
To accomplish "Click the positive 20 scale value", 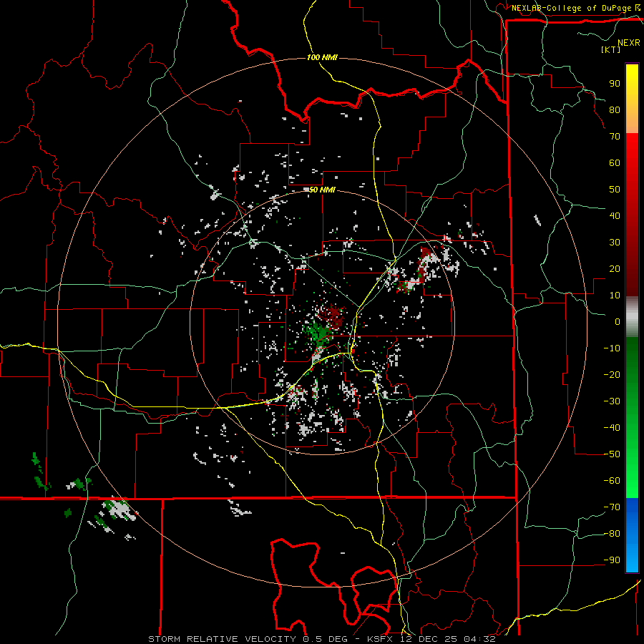I will coord(615,269).
